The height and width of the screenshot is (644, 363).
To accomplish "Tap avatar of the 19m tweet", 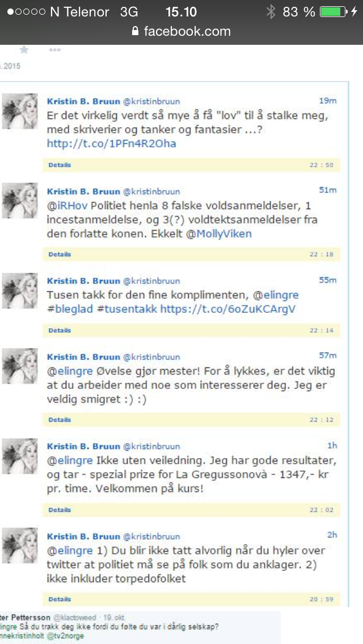I will tap(20, 111).
